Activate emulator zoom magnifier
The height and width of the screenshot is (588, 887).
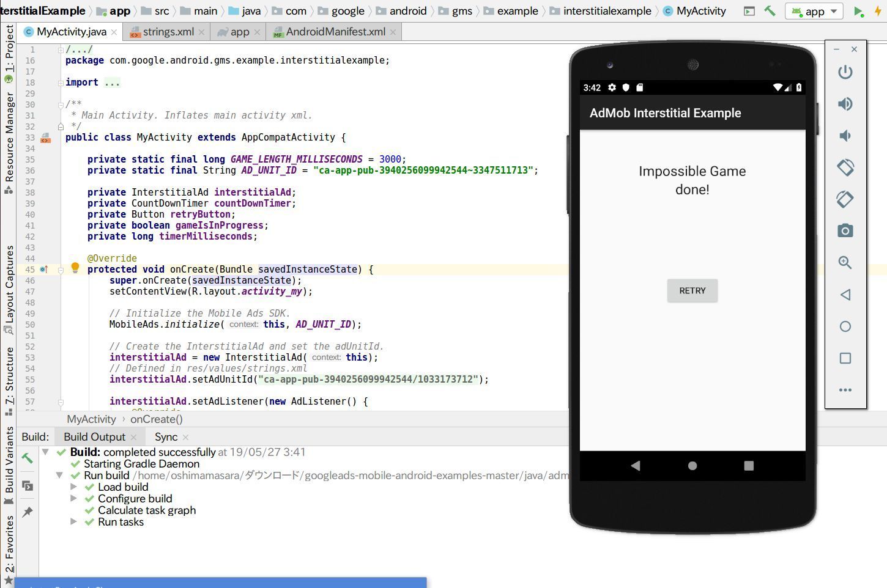tap(845, 263)
